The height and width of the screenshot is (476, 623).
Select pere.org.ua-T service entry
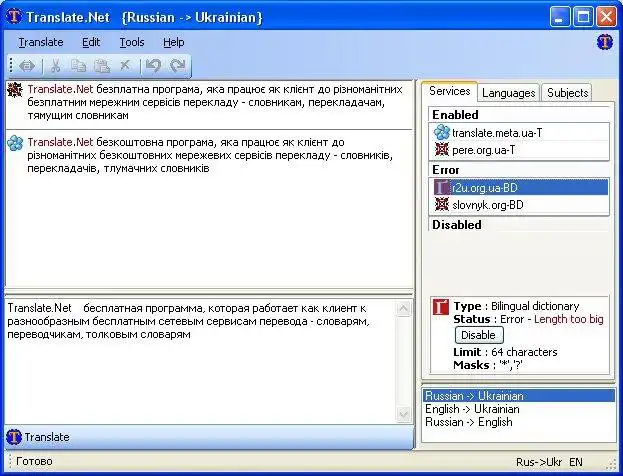(519, 150)
